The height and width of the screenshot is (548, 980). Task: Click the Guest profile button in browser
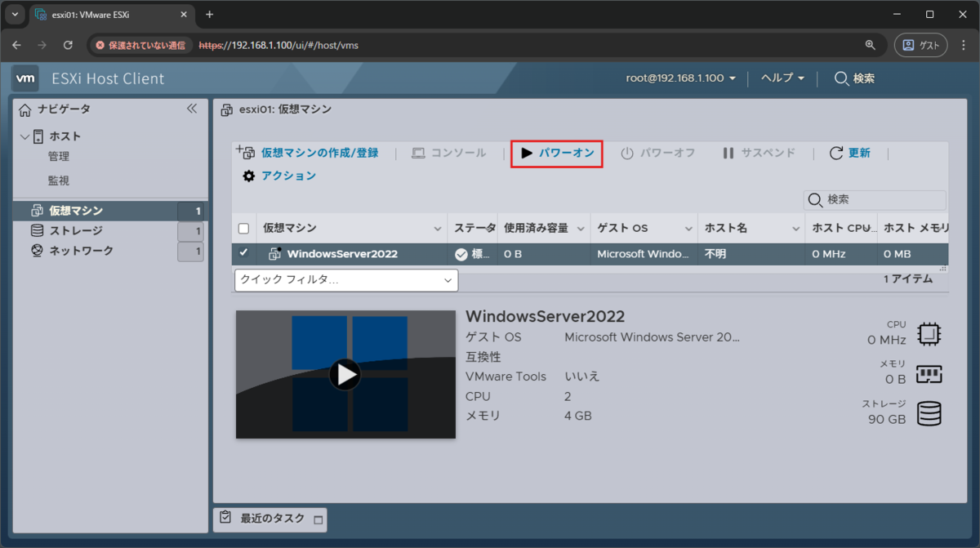(921, 45)
